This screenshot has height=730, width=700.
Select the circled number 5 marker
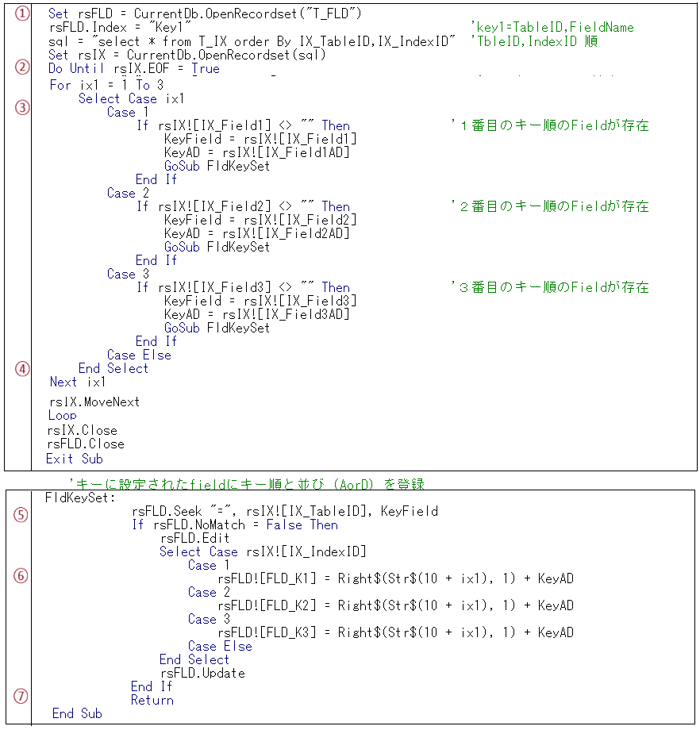[x=21, y=514]
